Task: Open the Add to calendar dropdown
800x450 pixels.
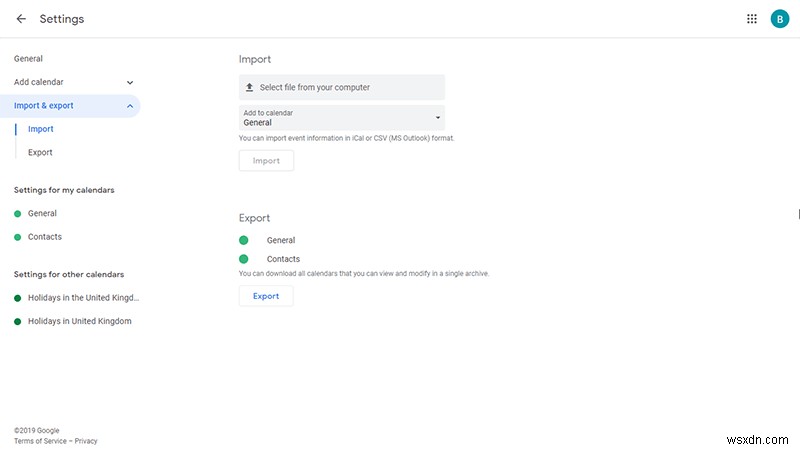Action: [x=342, y=118]
